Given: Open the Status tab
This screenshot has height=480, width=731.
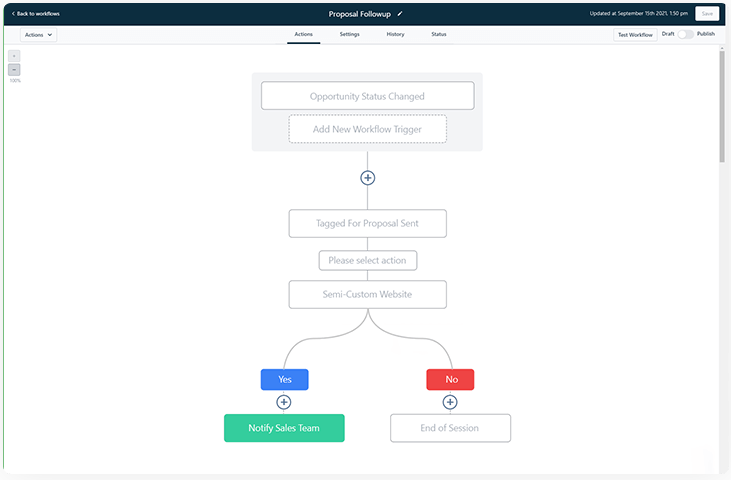Looking at the screenshot, I should click(x=439, y=34).
